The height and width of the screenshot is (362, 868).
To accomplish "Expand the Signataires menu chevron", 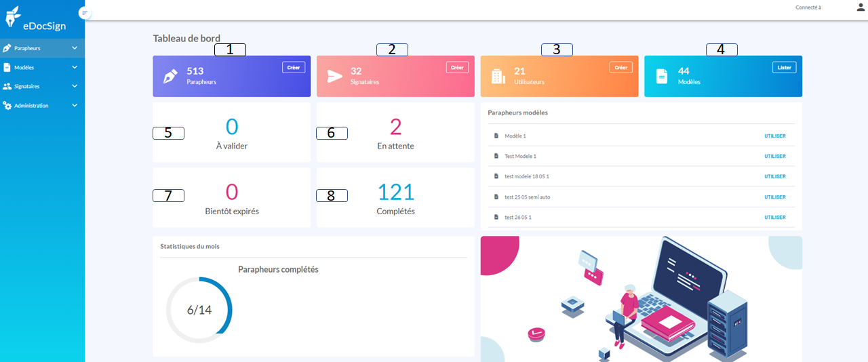I will pos(75,86).
